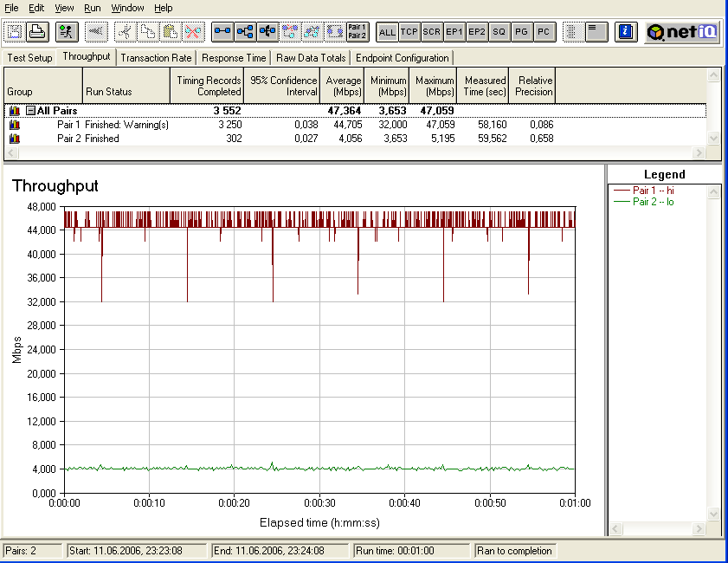Toggle the TCP filter button

[409, 32]
